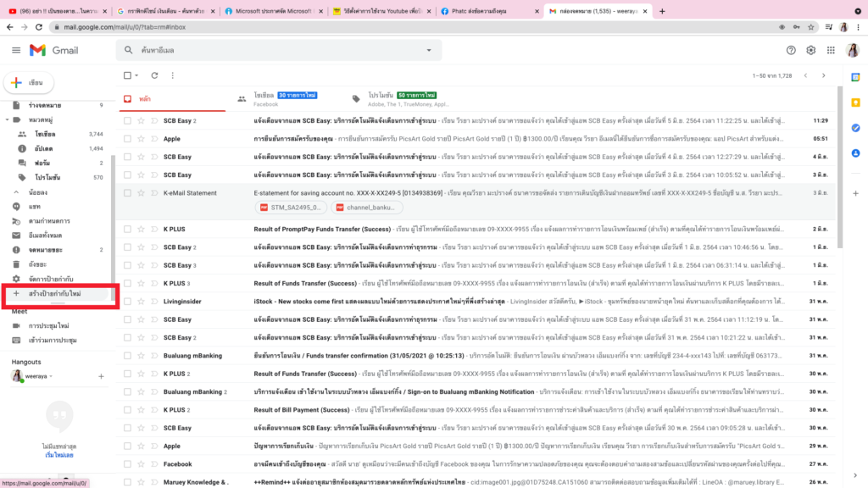
Task: Open the Gmail main menu hamburger icon
Action: point(16,50)
